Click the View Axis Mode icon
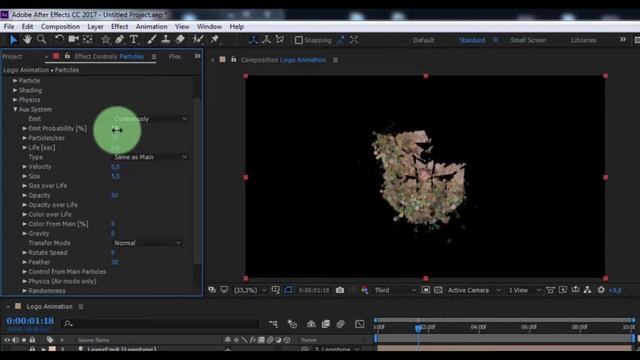 (280, 40)
